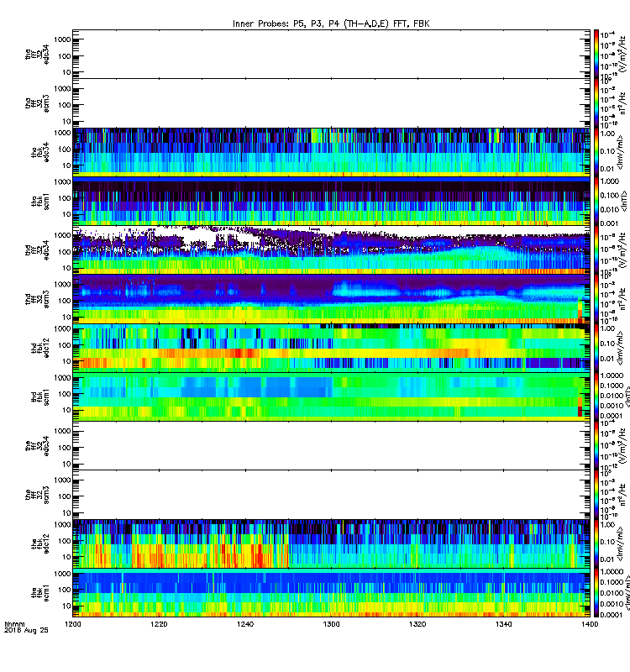Click the empty tha fff edc34 plot panel
Viewport: 630px width, 672px height.
pyautogui.click(x=331, y=54)
